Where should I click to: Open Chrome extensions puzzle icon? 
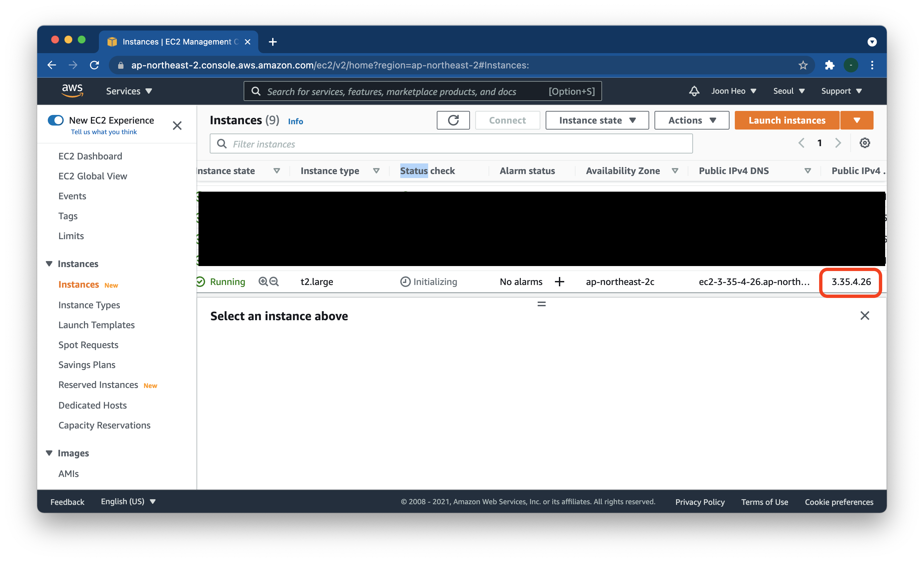pos(829,65)
